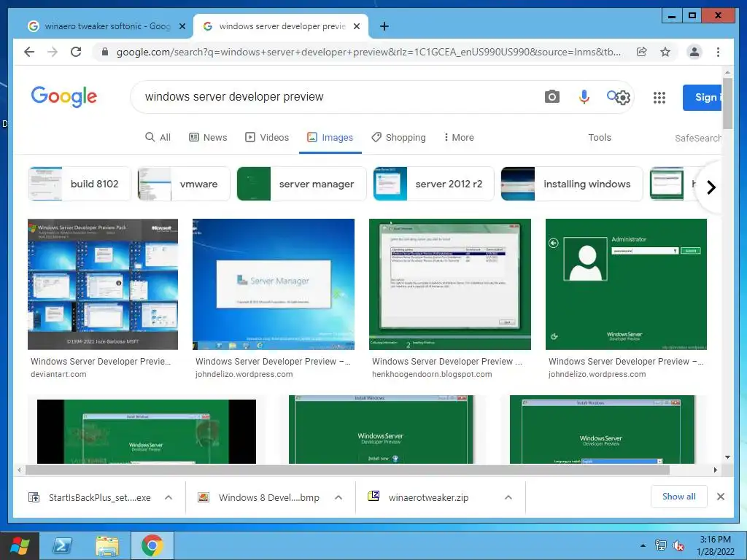Open the Shopping results tab

[x=399, y=137]
